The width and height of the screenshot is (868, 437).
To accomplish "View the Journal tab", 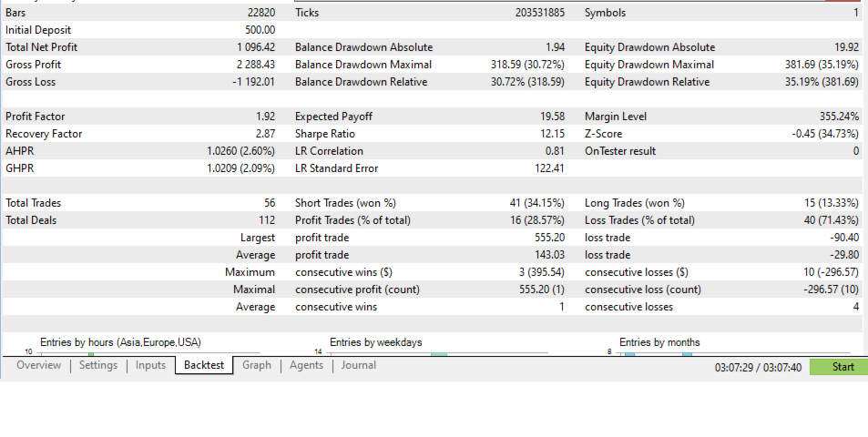I will point(357,366).
